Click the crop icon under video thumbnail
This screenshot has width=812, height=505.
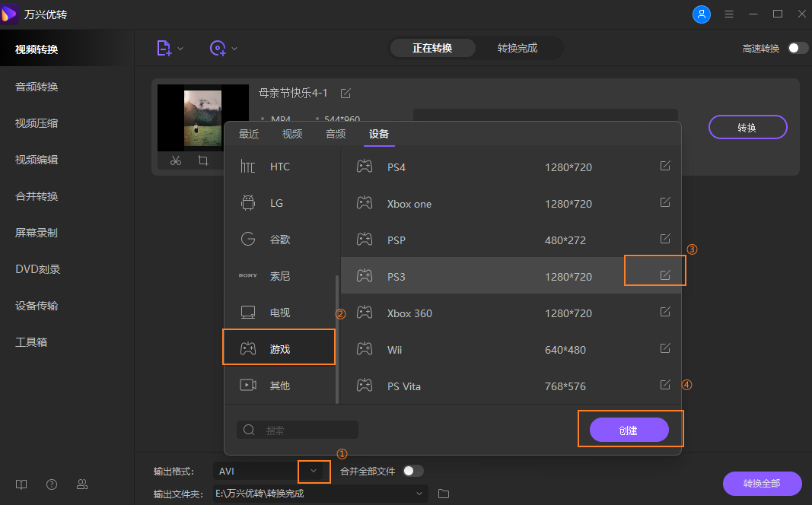pos(203,160)
